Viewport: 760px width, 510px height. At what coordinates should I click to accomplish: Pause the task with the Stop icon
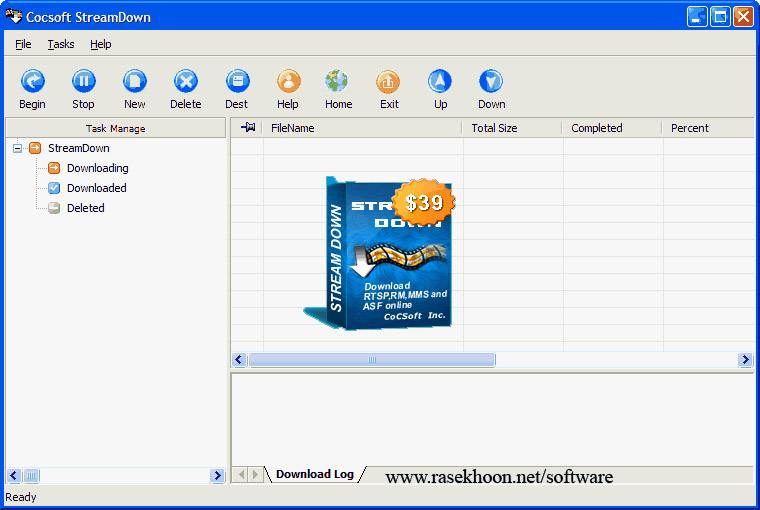point(83,81)
